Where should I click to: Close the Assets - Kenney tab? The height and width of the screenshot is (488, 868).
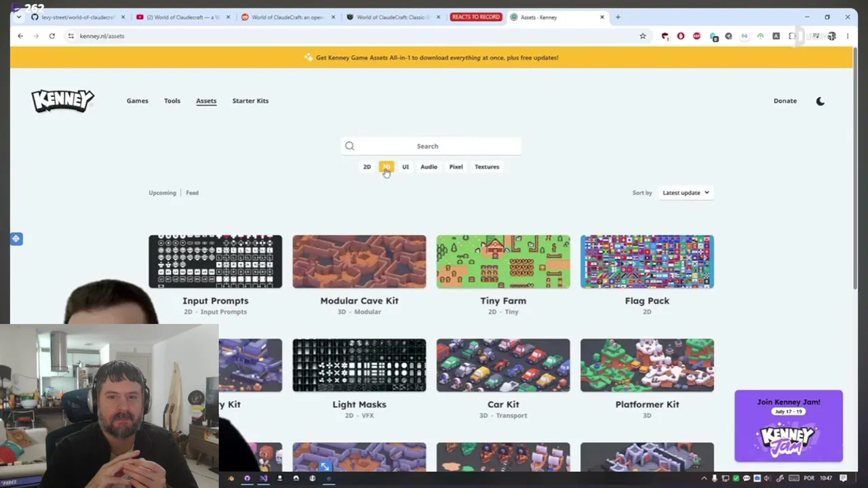pyautogui.click(x=602, y=17)
